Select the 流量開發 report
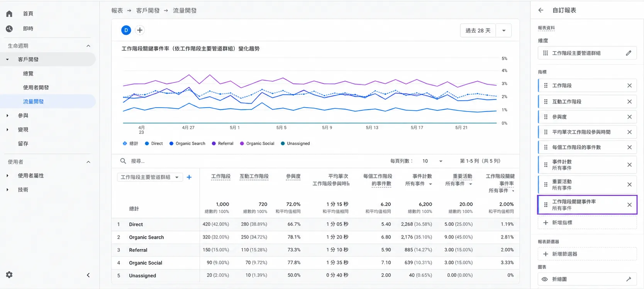The height and width of the screenshot is (289, 644). [x=33, y=101]
